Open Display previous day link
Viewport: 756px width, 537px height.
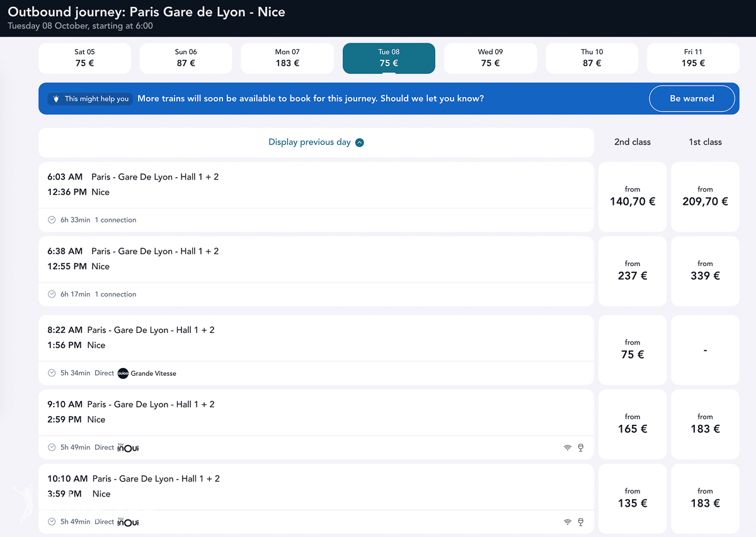[x=309, y=142]
